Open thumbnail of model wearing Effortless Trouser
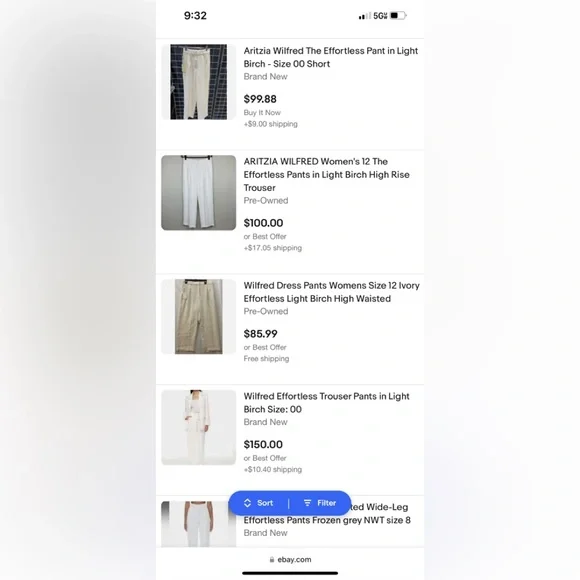Image resolution: width=580 pixels, height=580 pixels. click(x=199, y=427)
